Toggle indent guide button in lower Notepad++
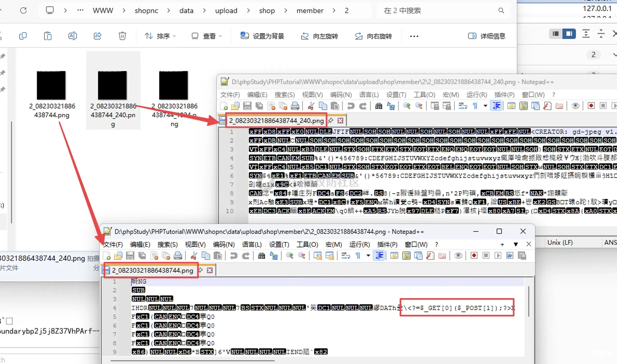 point(379,256)
